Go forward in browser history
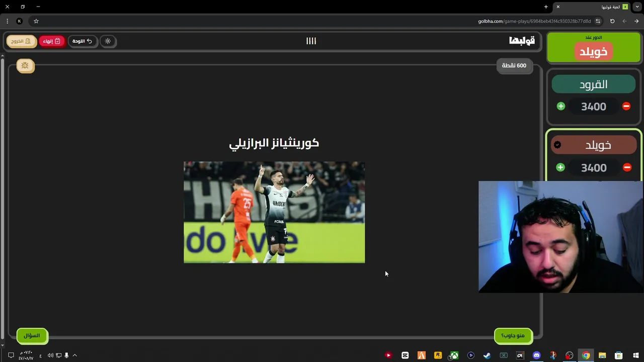The height and width of the screenshot is (362, 644). pyautogui.click(x=624, y=21)
